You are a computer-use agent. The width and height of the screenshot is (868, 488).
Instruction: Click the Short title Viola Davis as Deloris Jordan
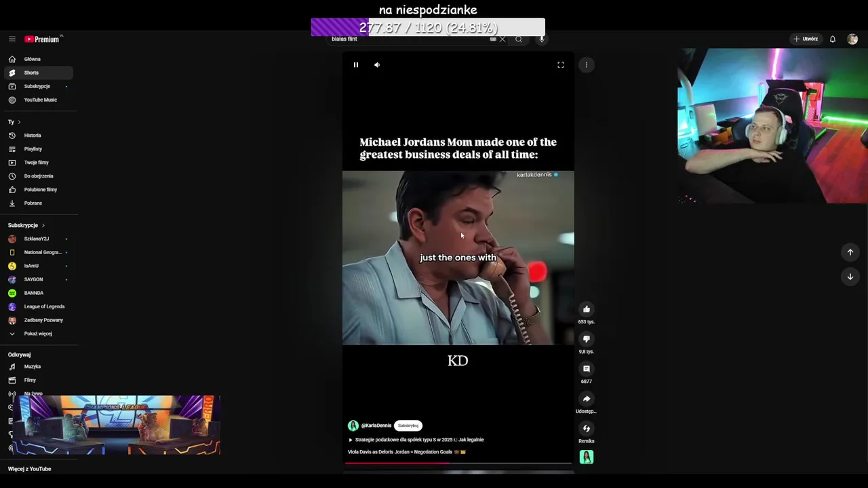407,452
